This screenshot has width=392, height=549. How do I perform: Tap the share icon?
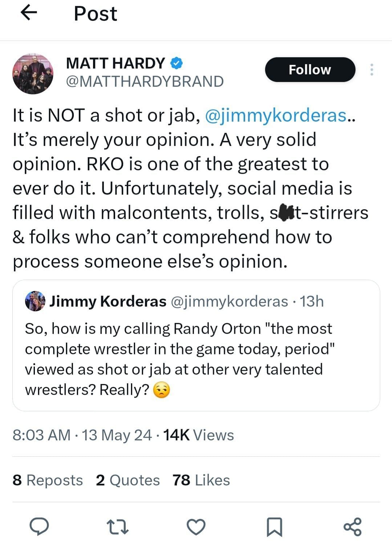(352, 527)
